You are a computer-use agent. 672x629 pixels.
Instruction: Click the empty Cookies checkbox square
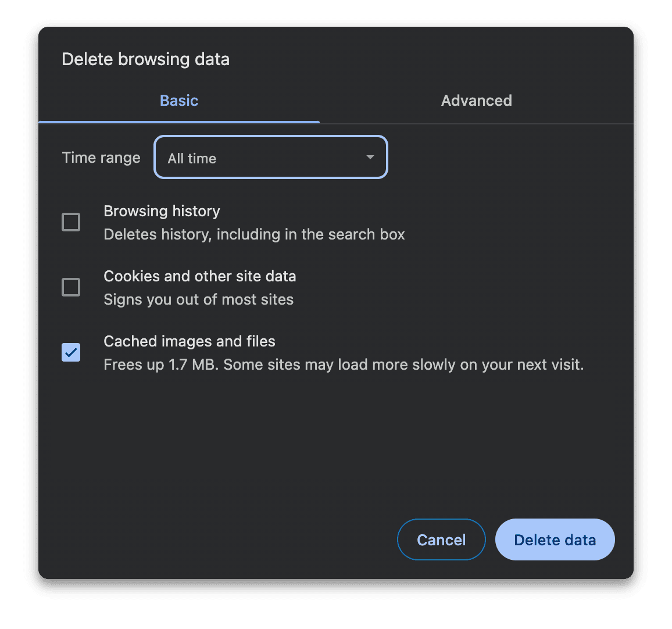[70, 287]
